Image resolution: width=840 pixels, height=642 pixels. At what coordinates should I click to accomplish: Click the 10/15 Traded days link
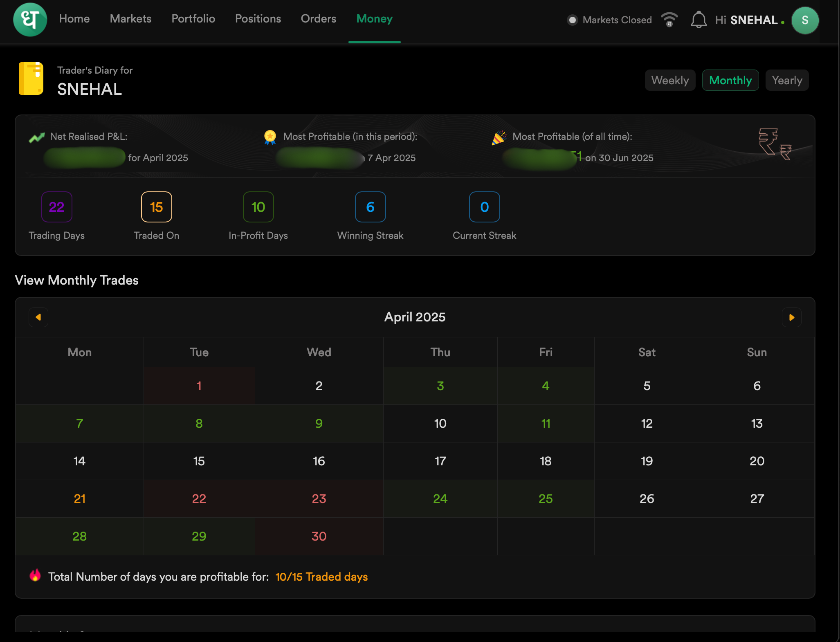tap(321, 577)
